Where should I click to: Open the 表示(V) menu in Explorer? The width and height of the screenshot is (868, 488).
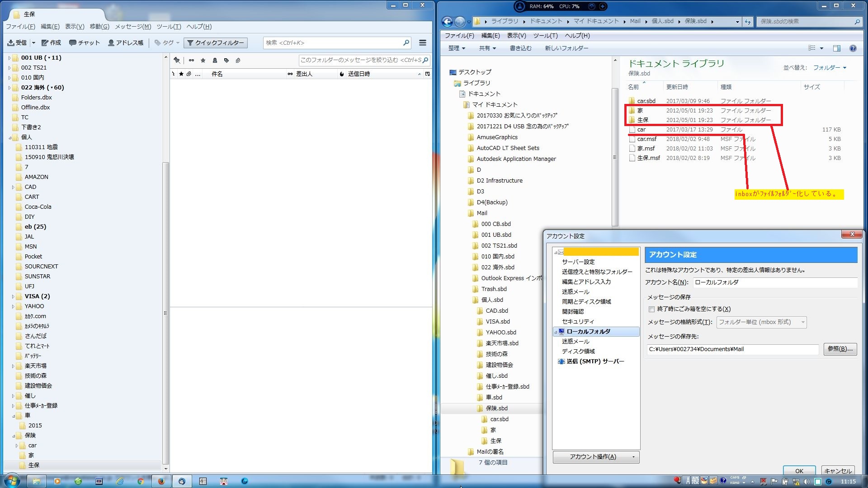pos(516,36)
